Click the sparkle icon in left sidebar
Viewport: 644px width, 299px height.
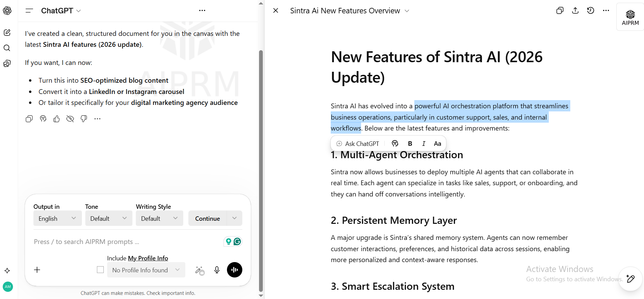click(x=7, y=271)
